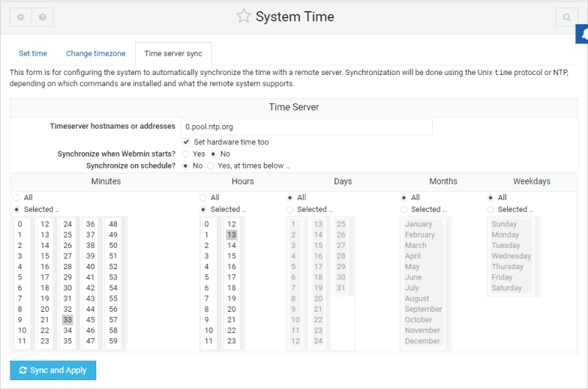
Task: Switch to the Set time tab
Action: [x=33, y=53]
